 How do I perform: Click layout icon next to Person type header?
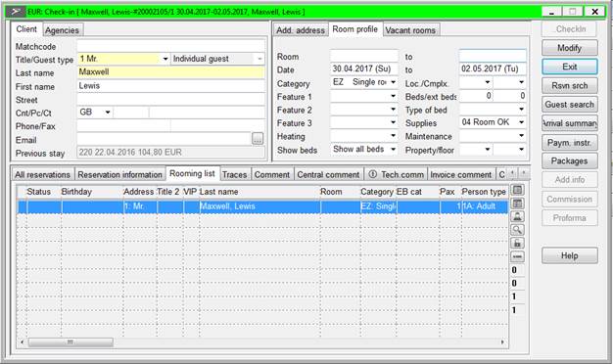(x=517, y=190)
